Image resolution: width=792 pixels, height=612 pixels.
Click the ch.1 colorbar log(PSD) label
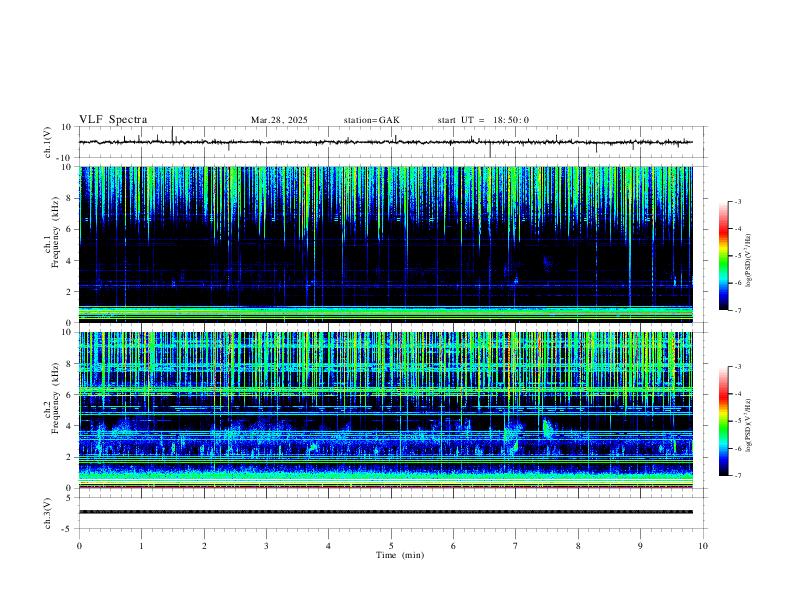749,260
